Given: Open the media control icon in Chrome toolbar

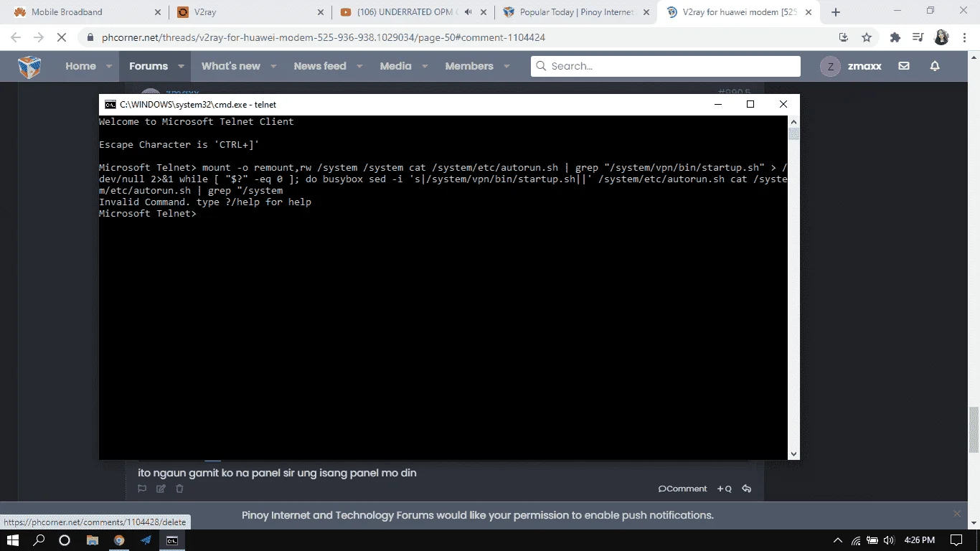Looking at the screenshot, I should click(x=918, y=37).
